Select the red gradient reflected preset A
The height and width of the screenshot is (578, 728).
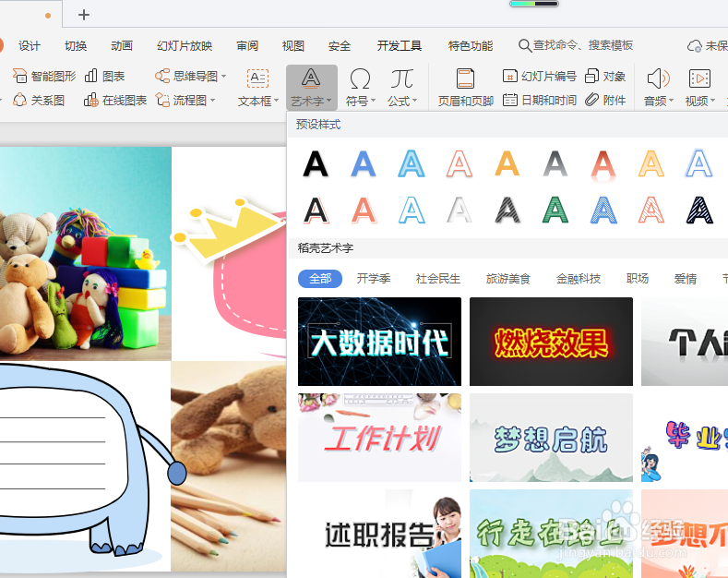(603, 165)
